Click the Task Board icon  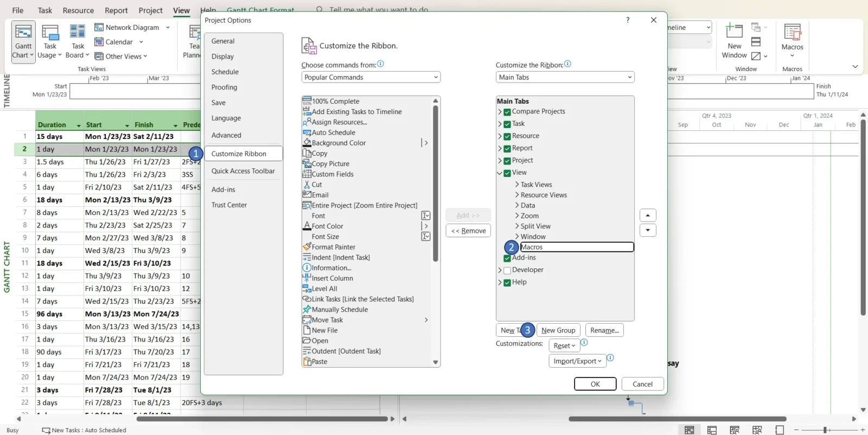[78, 31]
